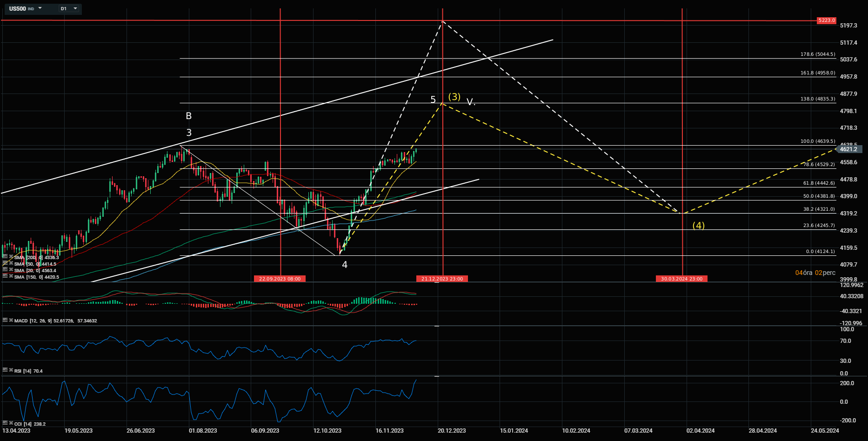Click the MACD [12, 26, 9] label

pyautogui.click(x=56, y=321)
